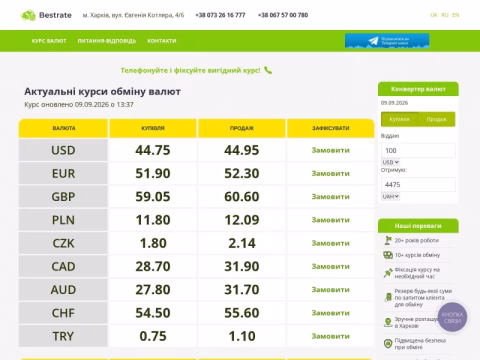Switch site language to EN
This screenshot has height=360, width=480.
(456, 15)
